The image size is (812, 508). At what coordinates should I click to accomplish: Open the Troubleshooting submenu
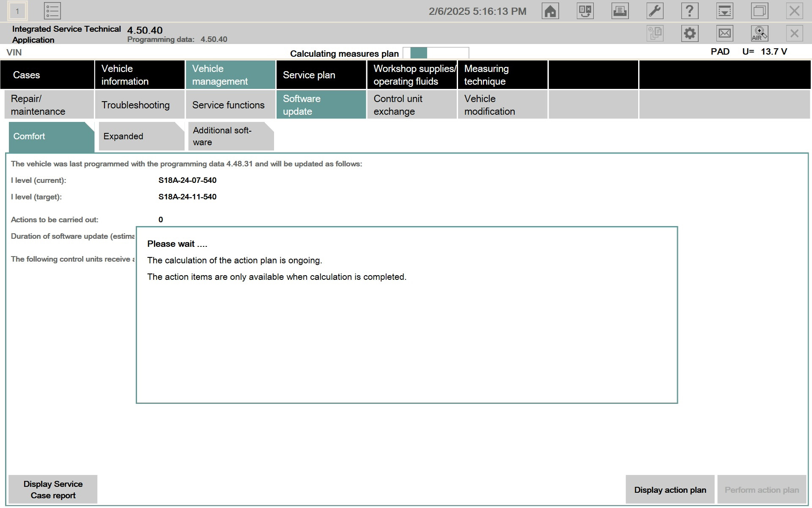tap(140, 105)
